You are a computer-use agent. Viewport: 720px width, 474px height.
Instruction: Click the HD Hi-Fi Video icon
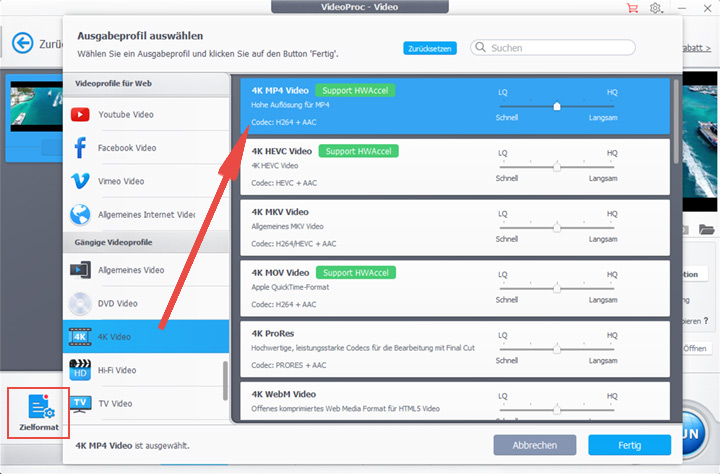80,370
